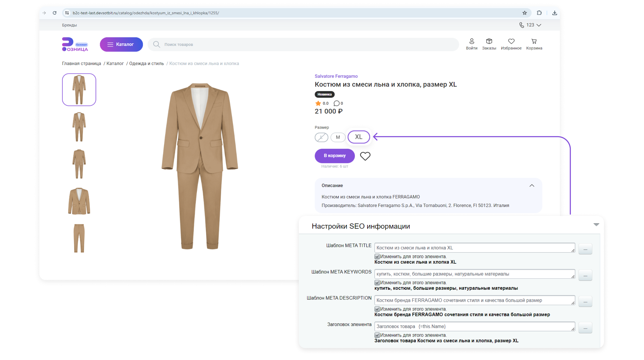The image size is (644, 360).
Task: Open the browser downloads icon
Action: click(x=554, y=13)
